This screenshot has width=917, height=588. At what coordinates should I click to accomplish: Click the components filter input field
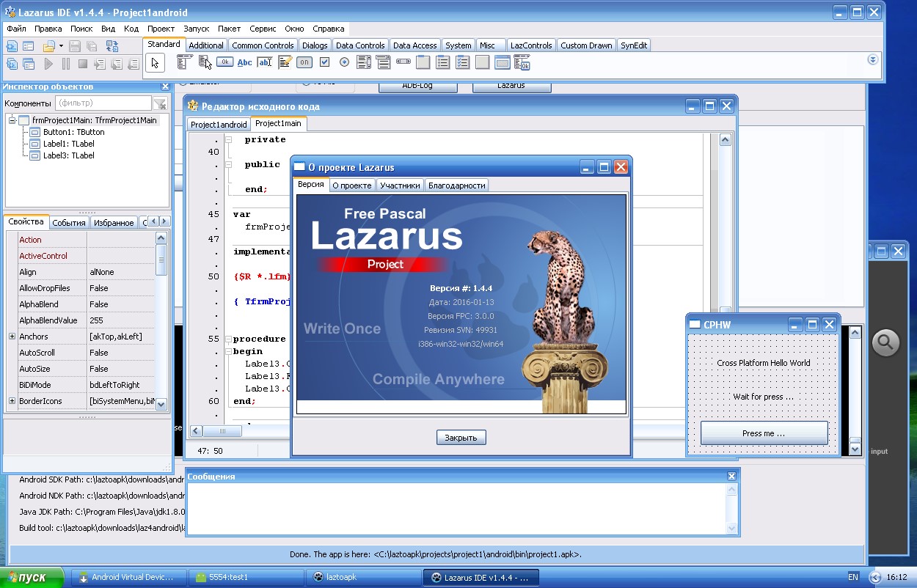[103, 103]
